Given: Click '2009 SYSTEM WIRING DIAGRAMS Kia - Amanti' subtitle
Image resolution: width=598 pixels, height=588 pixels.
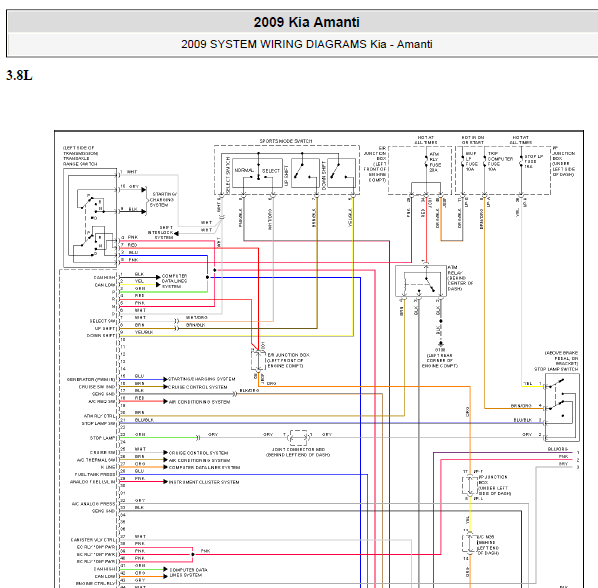Looking at the screenshot, I should click(x=307, y=44).
